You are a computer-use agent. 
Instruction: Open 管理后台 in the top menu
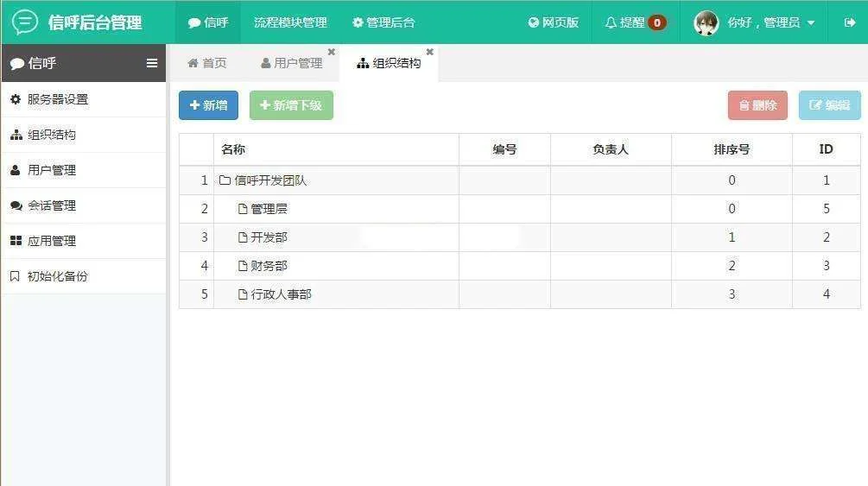coord(383,22)
